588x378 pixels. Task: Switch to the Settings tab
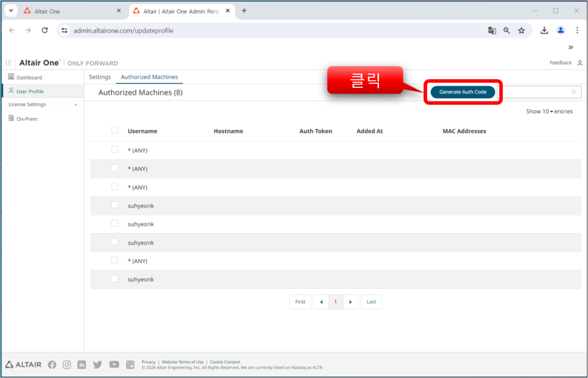coord(100,77)
